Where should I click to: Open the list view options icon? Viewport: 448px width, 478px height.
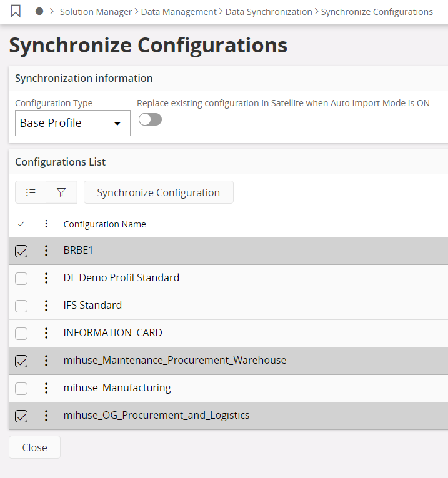pos(31,192)
